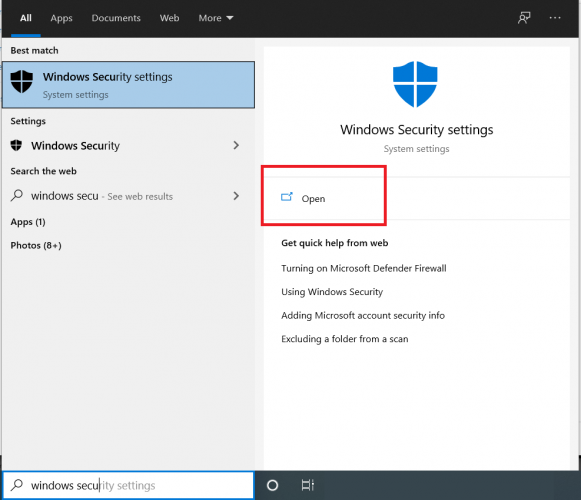
Task: Click the taskbar search input box
Action: tap(128, 485)
